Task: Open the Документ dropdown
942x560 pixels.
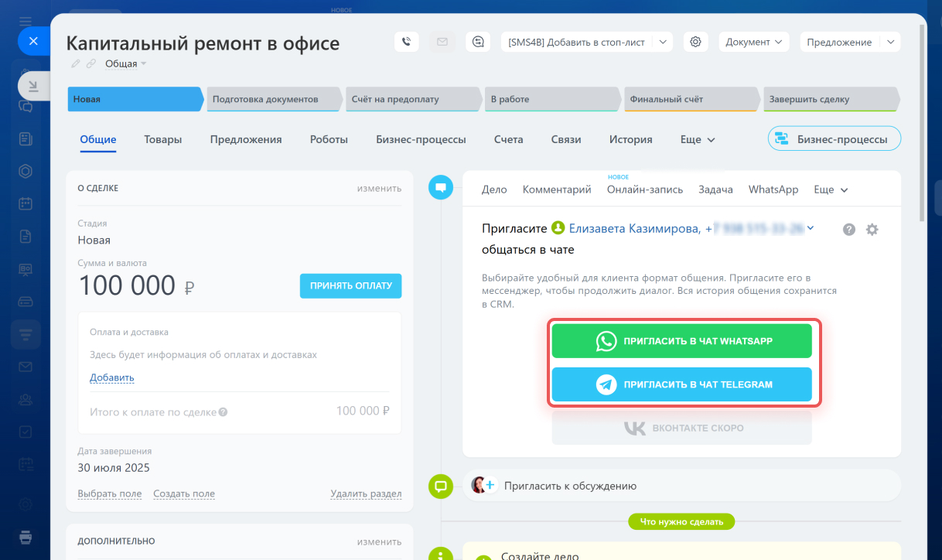Action: click(x=754, y=42)
